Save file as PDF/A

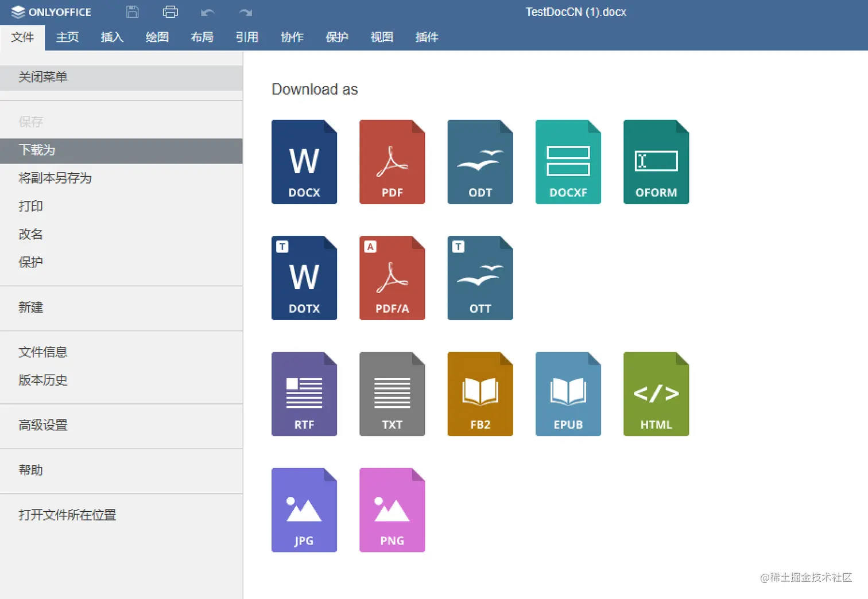pyautogui.click(x=392, y=278)
